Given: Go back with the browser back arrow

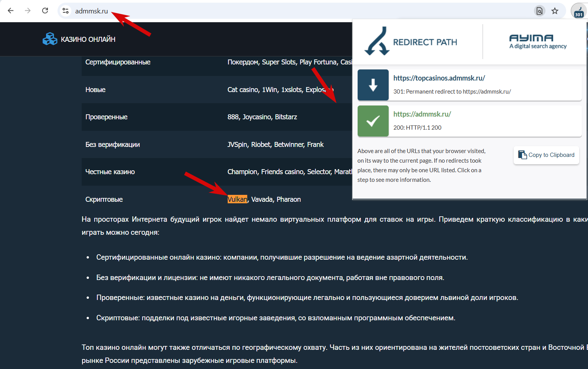Looking at the screenshot, I should coord(11,11).
